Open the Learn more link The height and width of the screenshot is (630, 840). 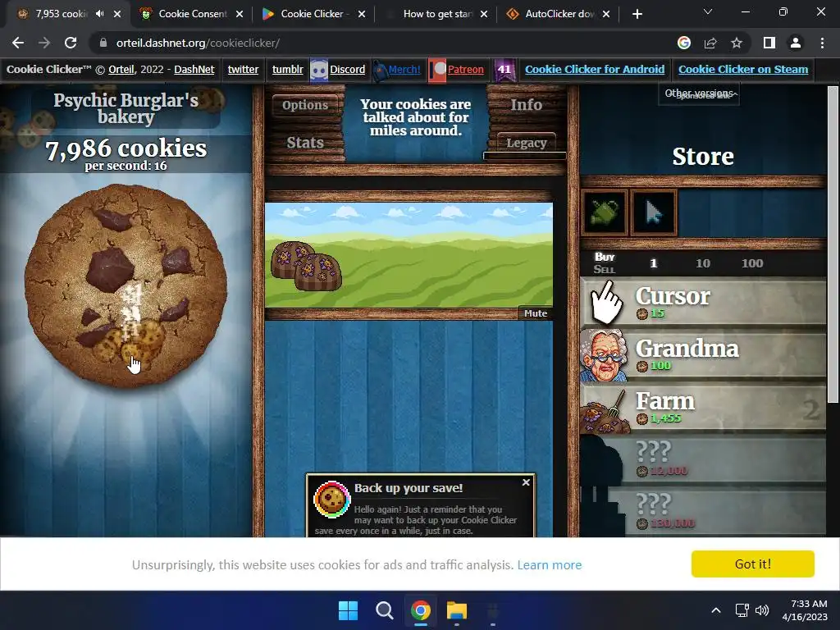[x=549, y=564]
